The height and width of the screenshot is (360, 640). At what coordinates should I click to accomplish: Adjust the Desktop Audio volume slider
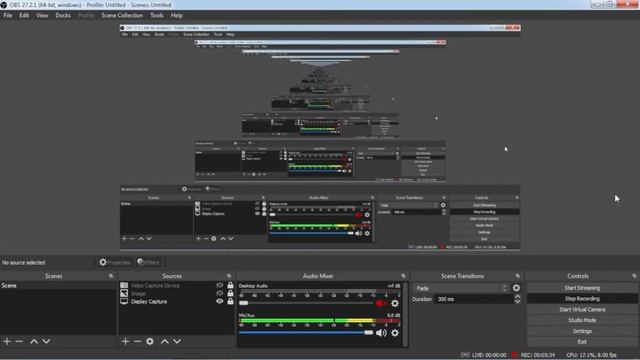coord(306,303)
